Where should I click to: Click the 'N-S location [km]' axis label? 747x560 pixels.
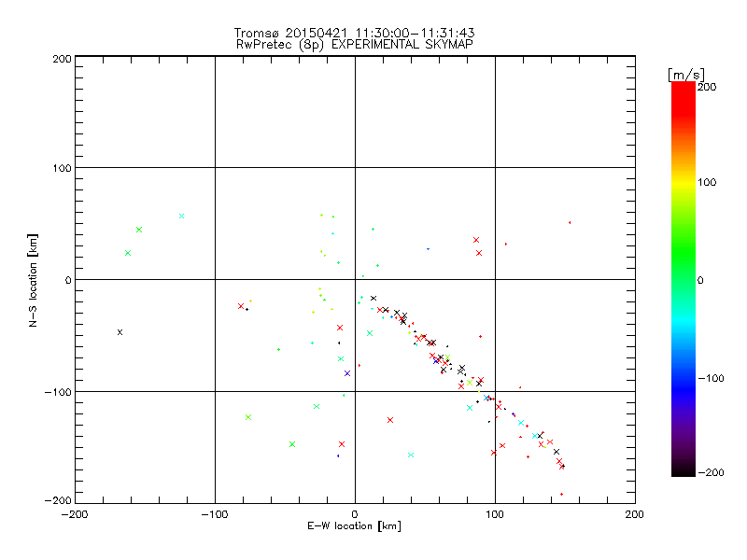click(x=33, y=280)
